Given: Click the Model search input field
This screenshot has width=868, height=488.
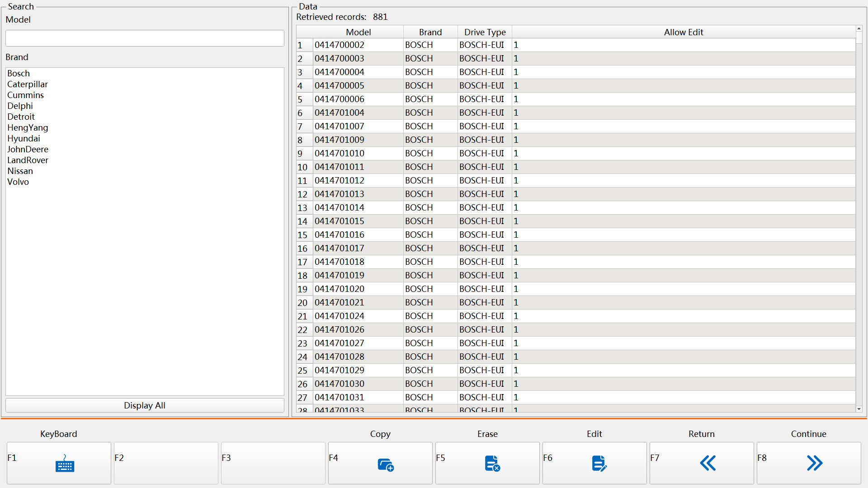Looking at the screenshot, I should [x=145, y=38].
